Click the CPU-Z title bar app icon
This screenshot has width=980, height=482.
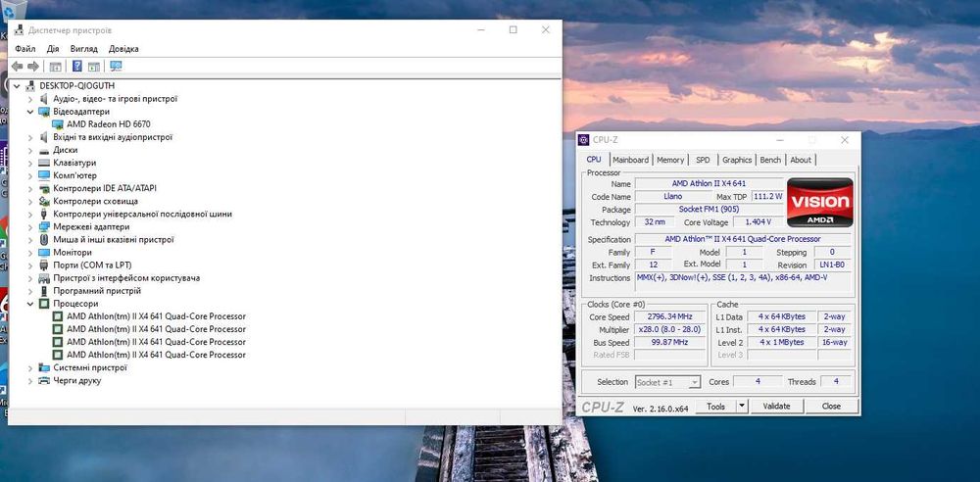tap(584, 140)
